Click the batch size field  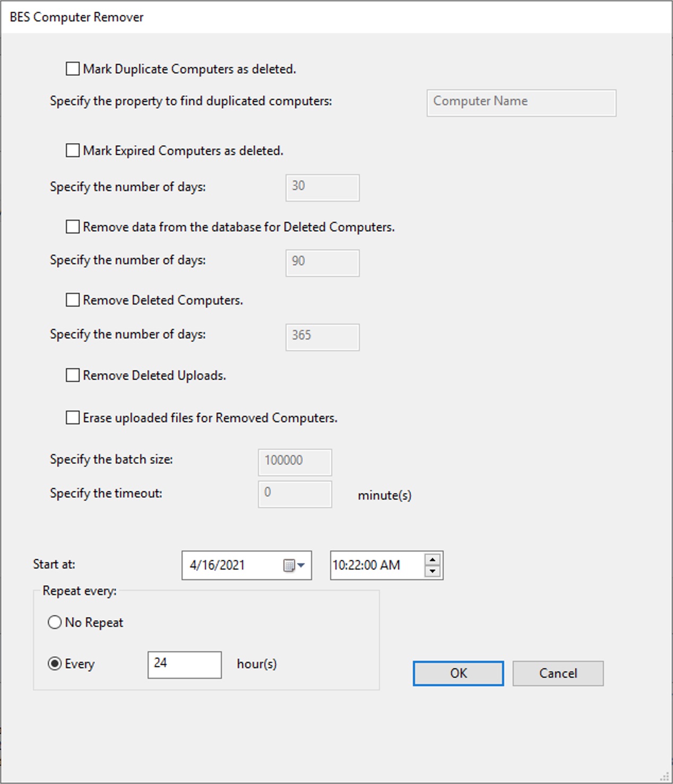point(295,462)
